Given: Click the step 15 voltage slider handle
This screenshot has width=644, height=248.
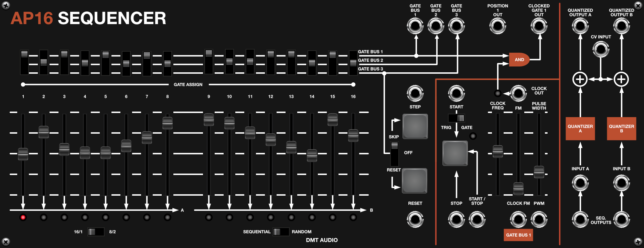Looking at the screenshot, I should point(333,120).
